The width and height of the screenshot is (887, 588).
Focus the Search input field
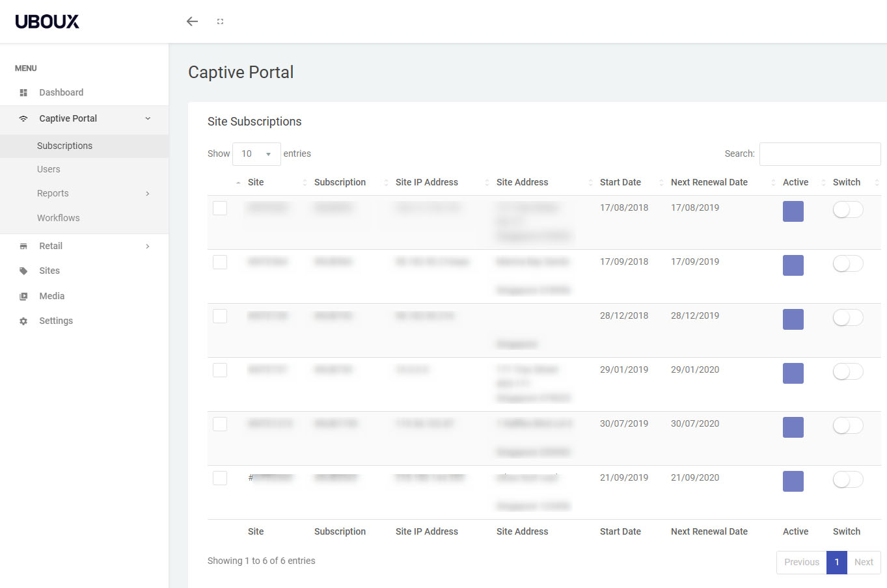819,154
